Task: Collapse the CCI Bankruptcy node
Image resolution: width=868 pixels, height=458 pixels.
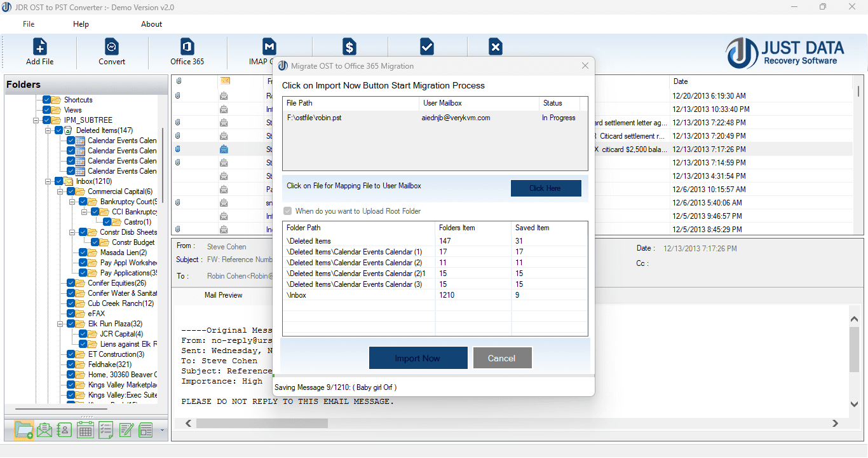Action: pos(85,212)
